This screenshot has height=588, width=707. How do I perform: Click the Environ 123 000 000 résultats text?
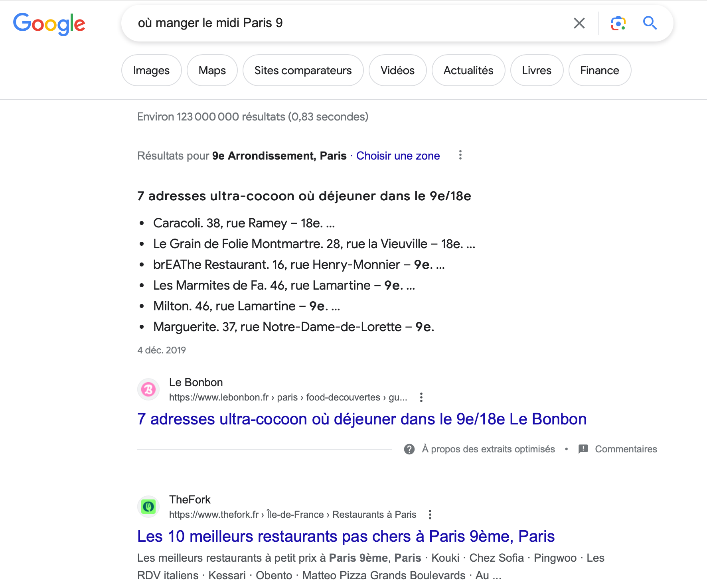click(x=253, y=117)
